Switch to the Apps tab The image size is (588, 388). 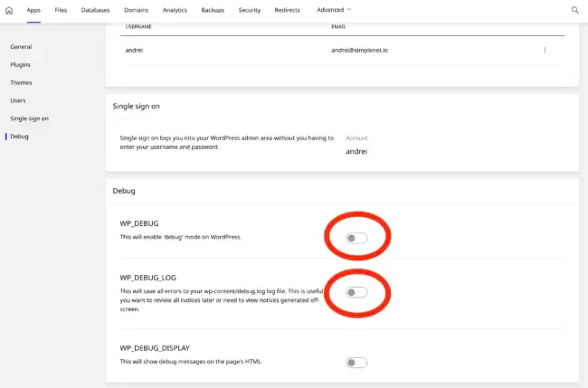(33, 10)
